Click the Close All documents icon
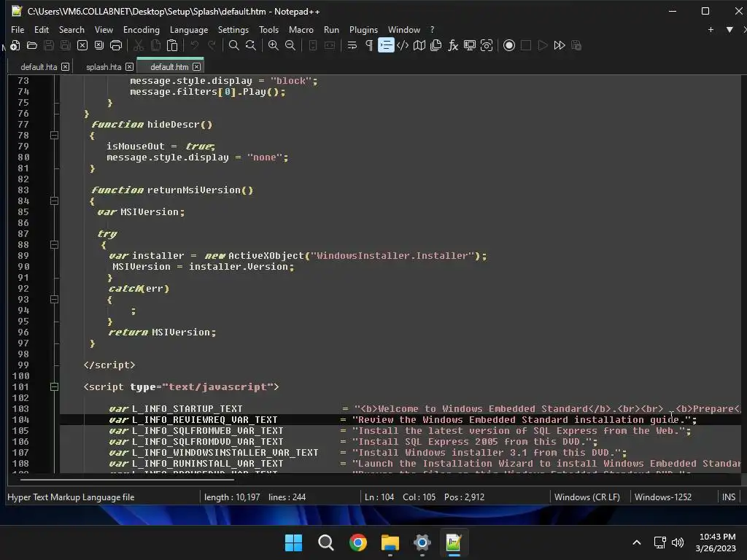This screenshot has height=560, width=747. pyautogui.click(x=99, y=45)
